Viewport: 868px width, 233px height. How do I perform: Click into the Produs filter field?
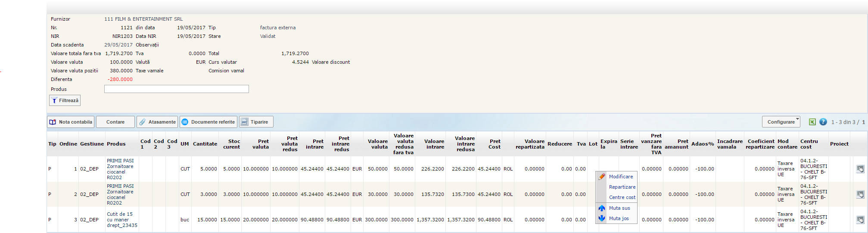click(x=176, y=89)
